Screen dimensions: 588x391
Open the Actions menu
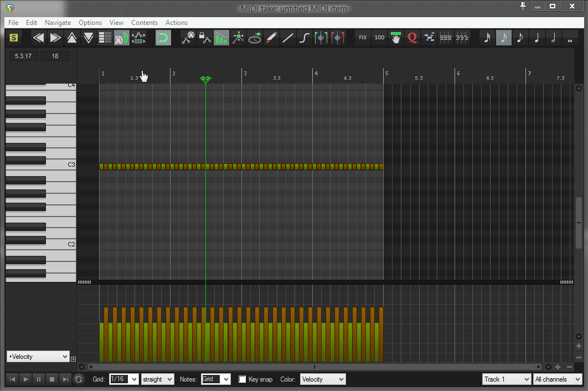point(177,23)
